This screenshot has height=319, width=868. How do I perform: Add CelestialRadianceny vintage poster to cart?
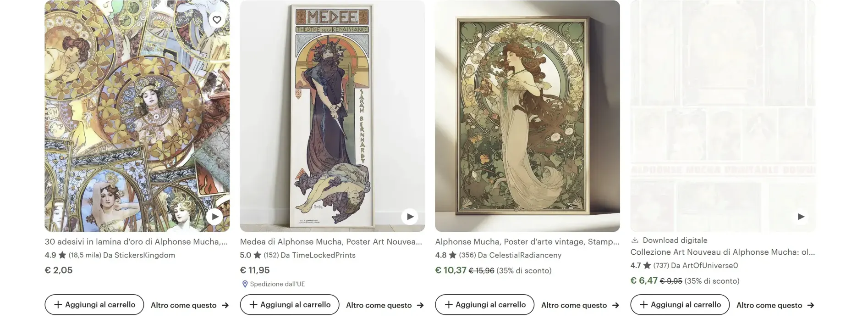(484, 305)
